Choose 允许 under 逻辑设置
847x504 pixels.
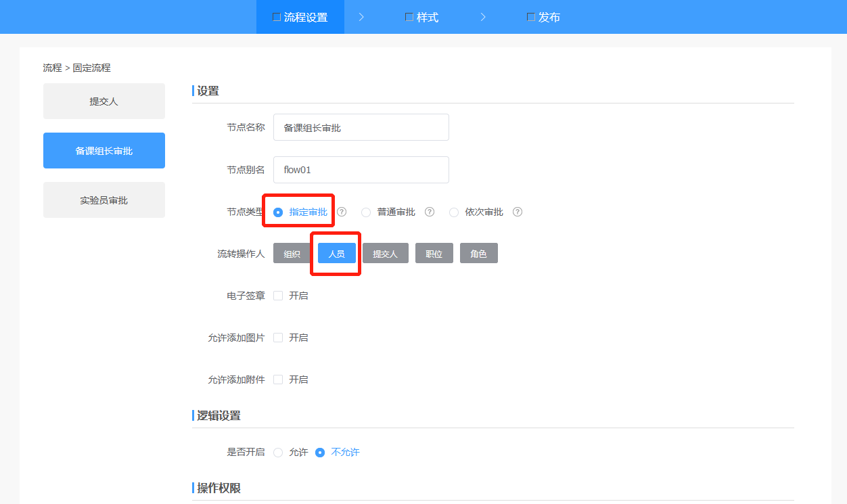click(x=278, y=453)
